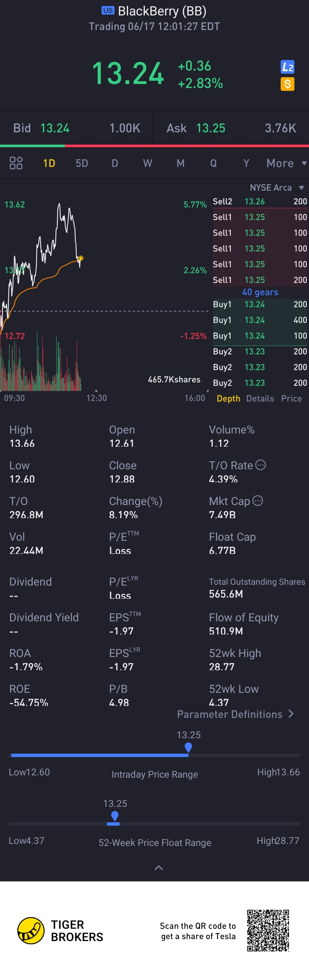Viewport: 309px width, 980px height.
Task: Tap the 52-Week Price Range marker
Action: coord(114,816)
